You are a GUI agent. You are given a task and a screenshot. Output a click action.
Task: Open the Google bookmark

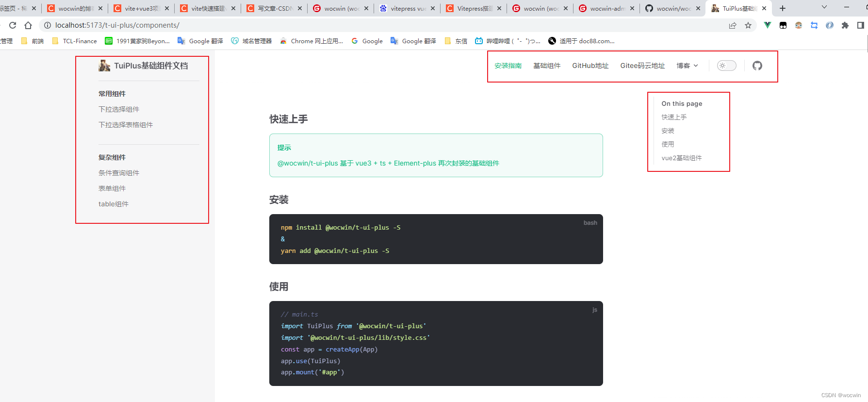(x=367, y=41)
